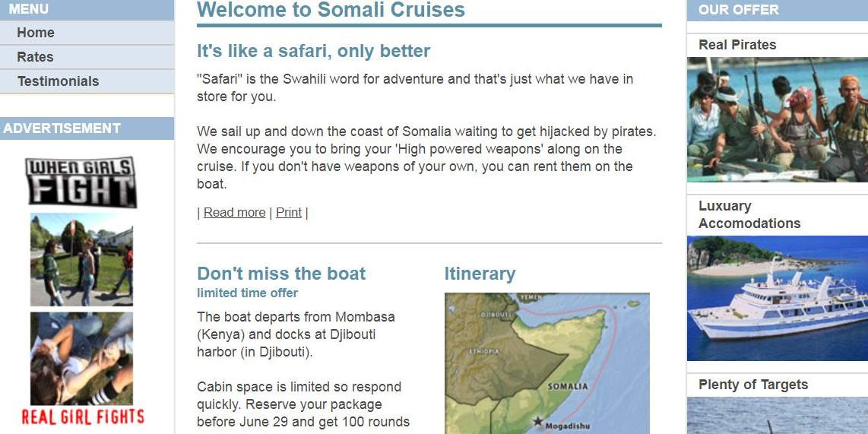Screen dimensions: 868x434
Task: Click the Somalia itinerary map
Action: [546, 363]
